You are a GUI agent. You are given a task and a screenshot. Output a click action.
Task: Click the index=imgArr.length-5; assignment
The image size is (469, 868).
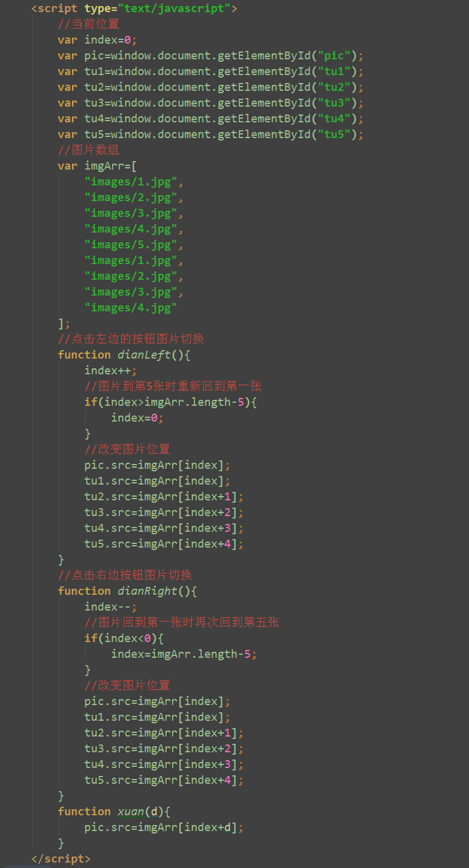tap(184, 654)
